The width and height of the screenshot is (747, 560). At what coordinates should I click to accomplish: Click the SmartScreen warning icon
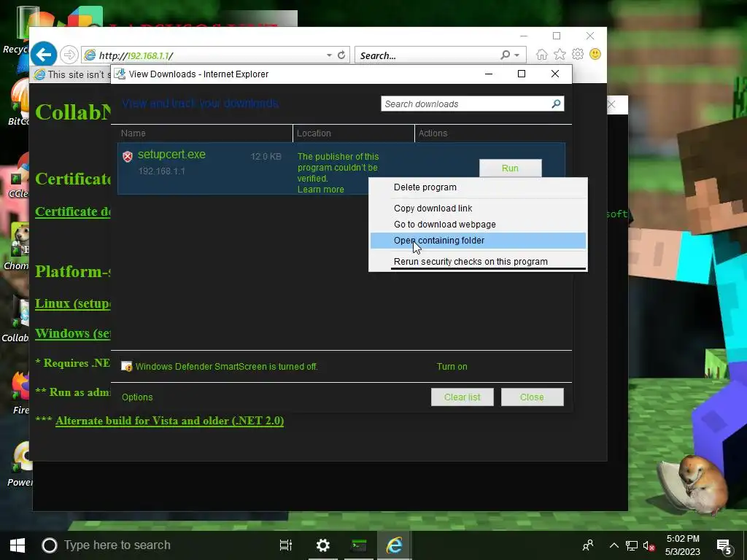point(126,366)
